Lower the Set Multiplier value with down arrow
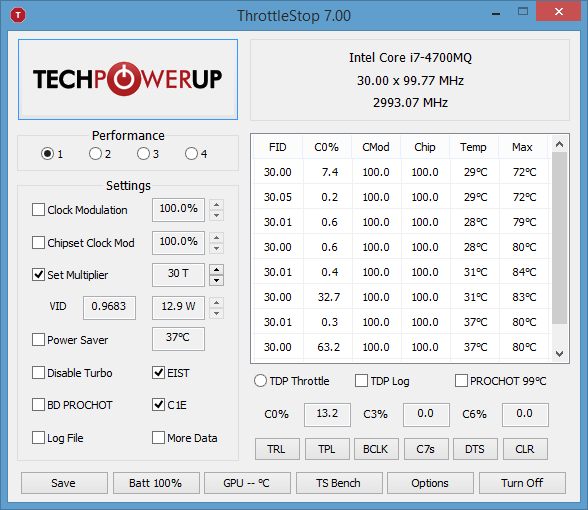This screenshot has width=588, height=510. pyautogui.click(x=216, y=280)
